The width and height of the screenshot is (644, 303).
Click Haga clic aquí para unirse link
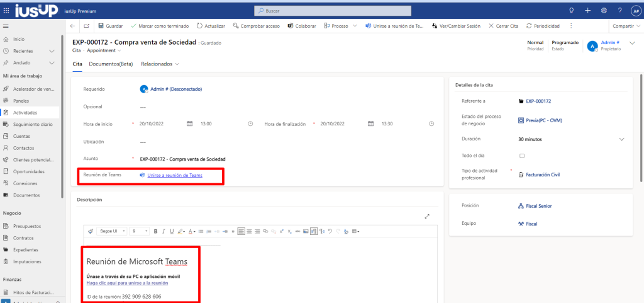(x=127, y=283)
